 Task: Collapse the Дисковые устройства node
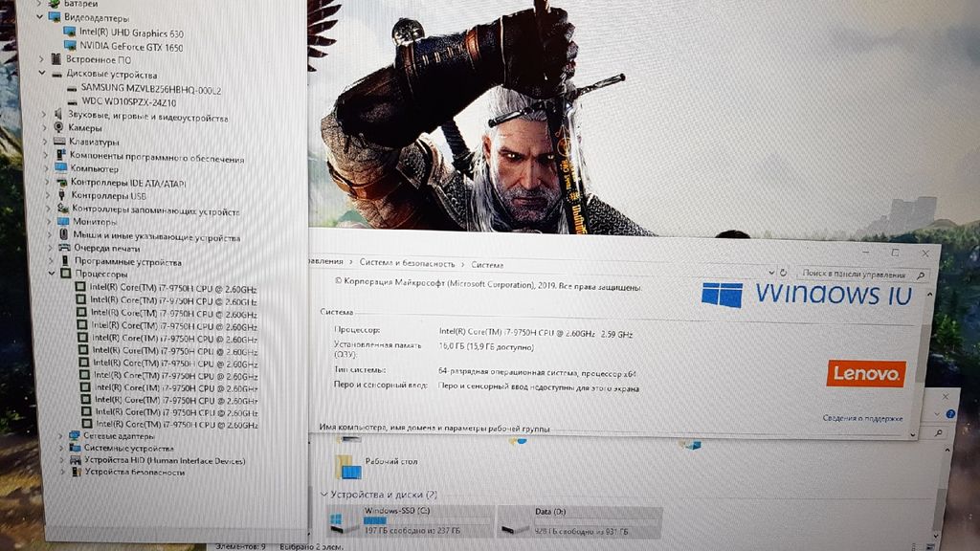tap(42, 73)
